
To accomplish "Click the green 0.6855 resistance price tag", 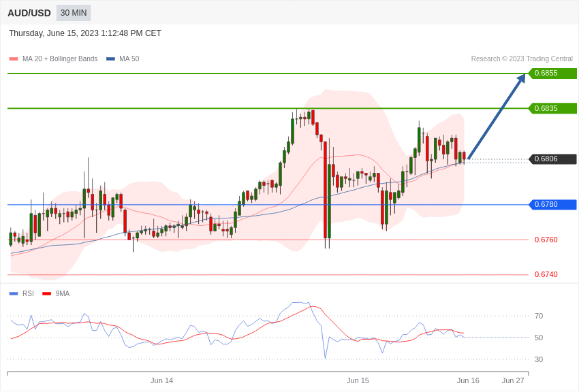I will [x=553, y=73].
